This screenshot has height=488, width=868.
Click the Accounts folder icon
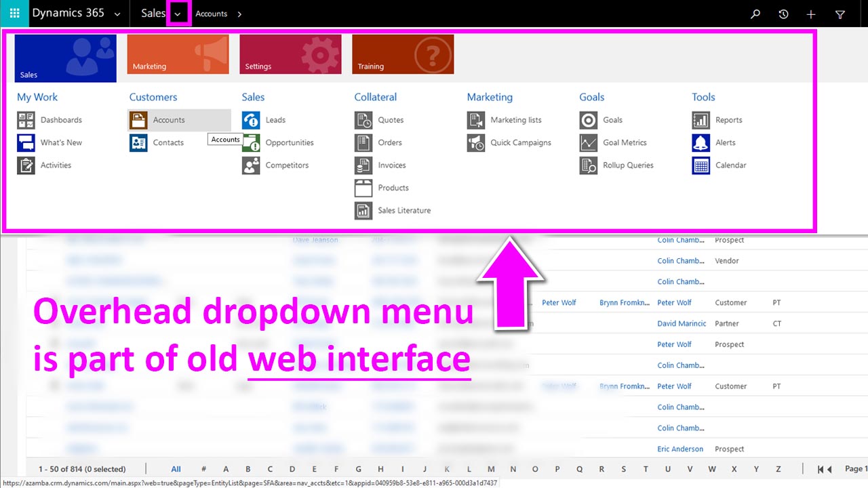(x=138, y=120)
